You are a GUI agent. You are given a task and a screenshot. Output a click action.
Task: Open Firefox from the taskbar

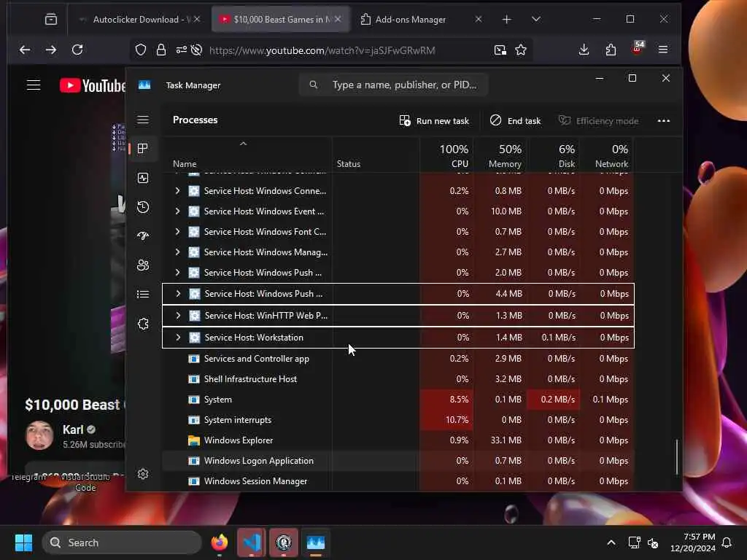point(219,542)
